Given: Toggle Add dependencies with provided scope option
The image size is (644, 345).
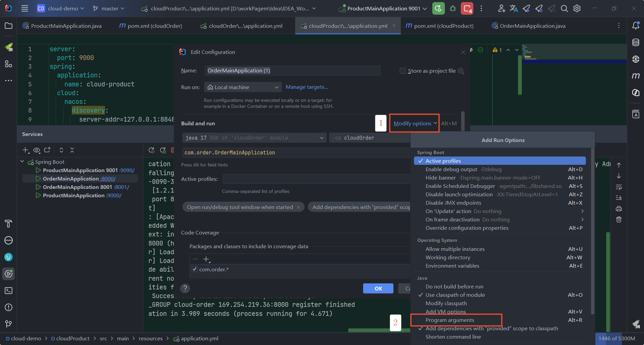Looking at the screenshot, I should 500,328.
